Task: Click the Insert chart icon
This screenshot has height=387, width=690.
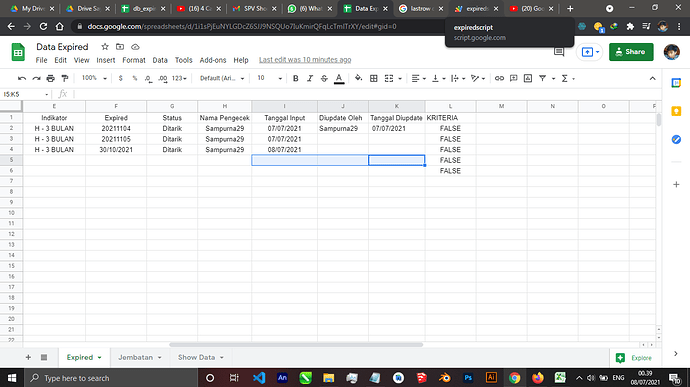Action: [x=528, y=78]
